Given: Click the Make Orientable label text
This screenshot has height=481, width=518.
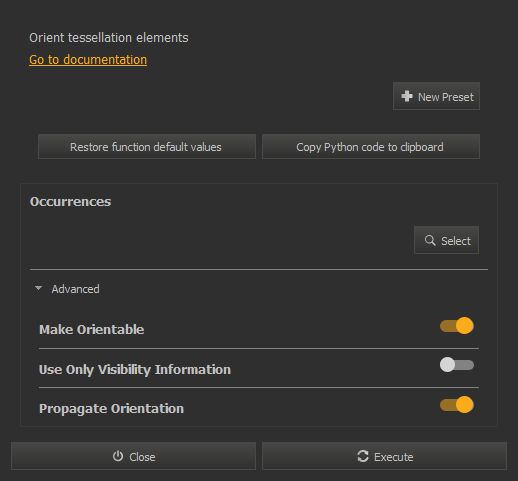Looking at the screenshot, I should point(92,330).
